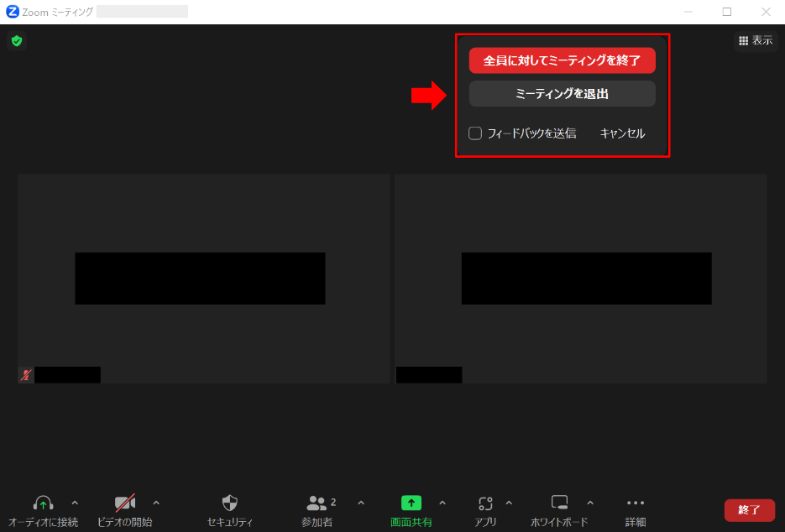The height and width of the screenshot is (532, 785).
Task: Start video with ビデオの開始 camera icon
Action: [x=124, y=503]
